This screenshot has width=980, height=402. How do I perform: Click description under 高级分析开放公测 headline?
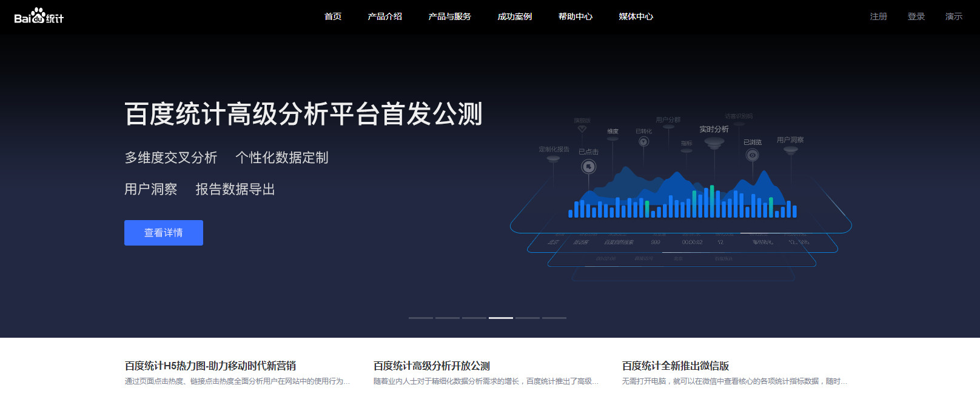(486, 381)
